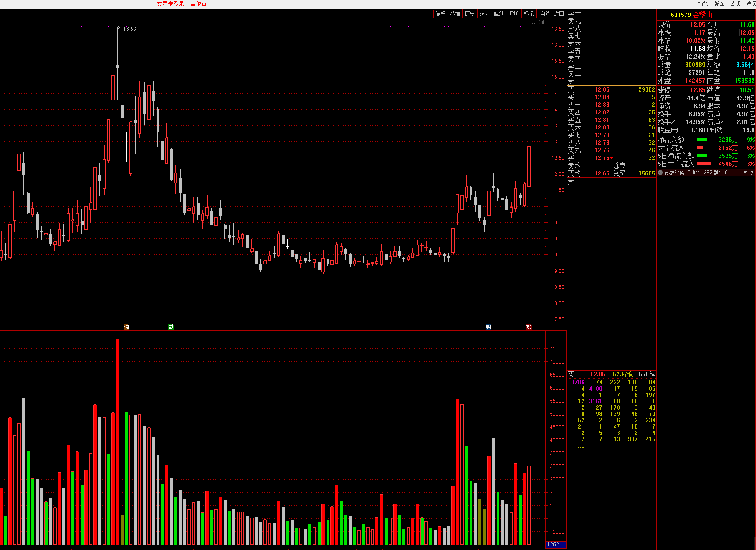Click the 市值 value 63.9亿
The image size is (756, 550).
pyautogui.click(x=745, y=98)
